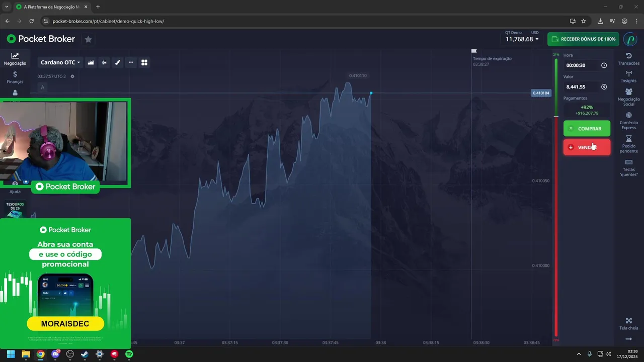
Task: Click the expiration time flag marker
Action: pyautogui.click(x=473, y=51)
